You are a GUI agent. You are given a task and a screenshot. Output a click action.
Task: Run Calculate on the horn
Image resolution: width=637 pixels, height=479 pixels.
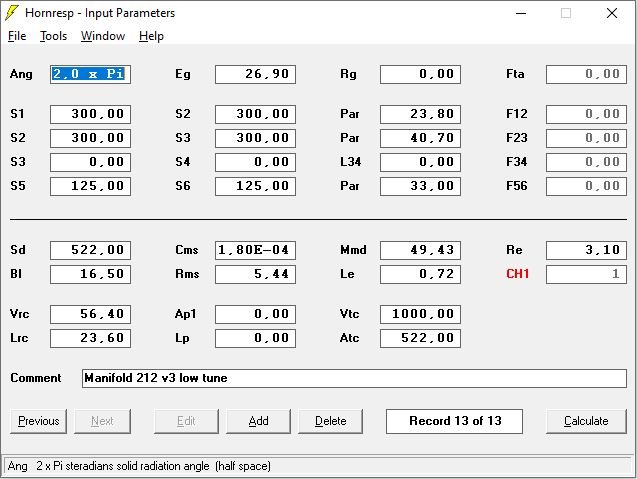pos(586,421)
